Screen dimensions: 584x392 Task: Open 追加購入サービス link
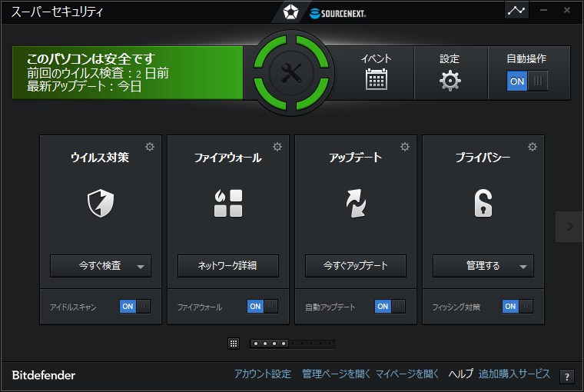[514, 374]
